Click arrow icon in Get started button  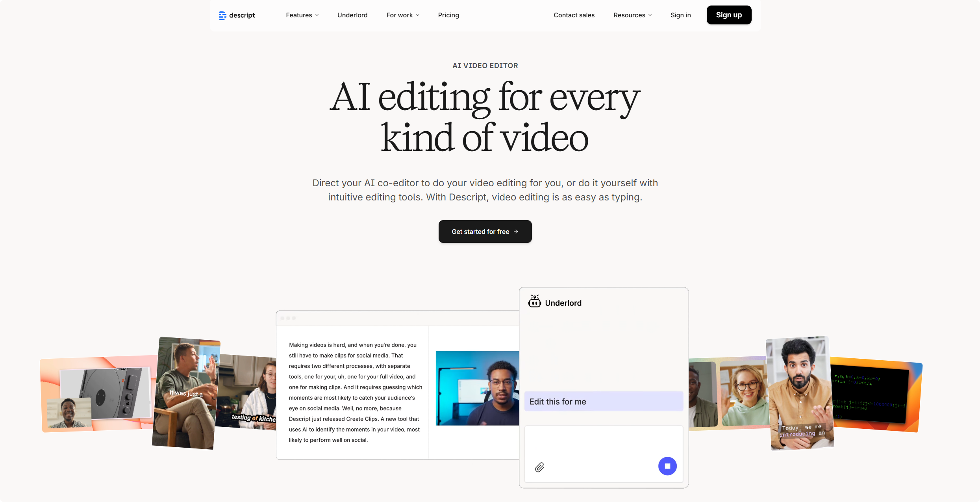pyautogui.click(x=516, y=232)
